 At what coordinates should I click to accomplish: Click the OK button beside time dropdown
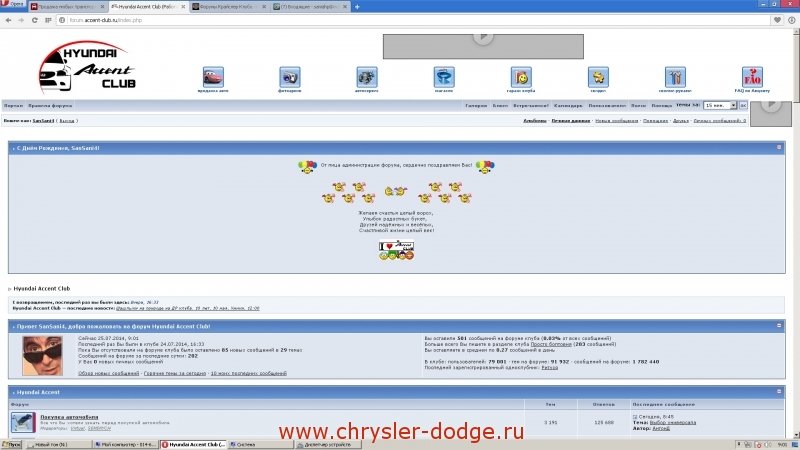coord(743,105)
